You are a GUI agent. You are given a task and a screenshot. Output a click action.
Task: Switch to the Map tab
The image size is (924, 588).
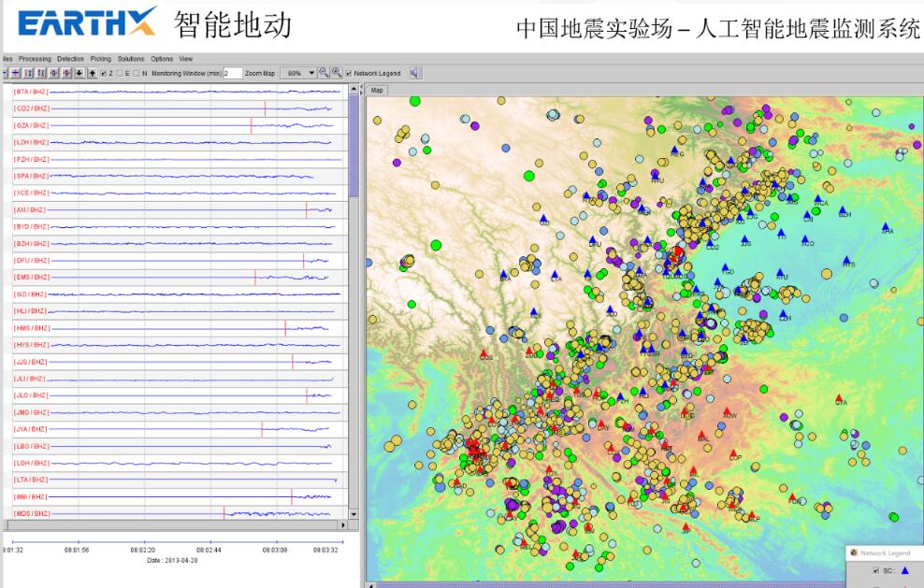coord(377,90)
